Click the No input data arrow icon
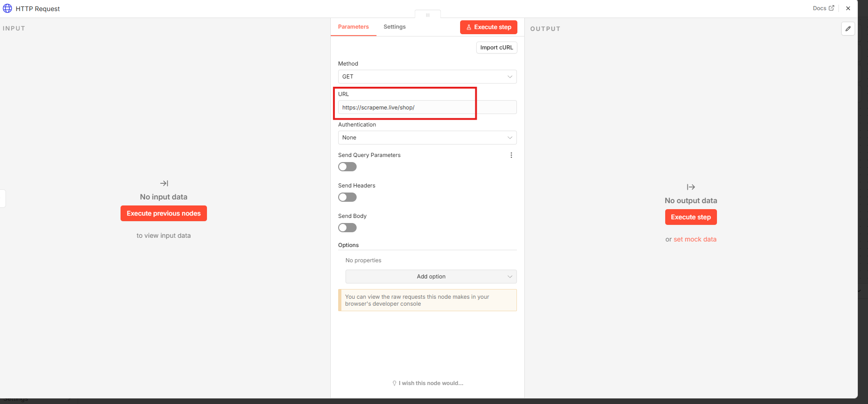 164,183
